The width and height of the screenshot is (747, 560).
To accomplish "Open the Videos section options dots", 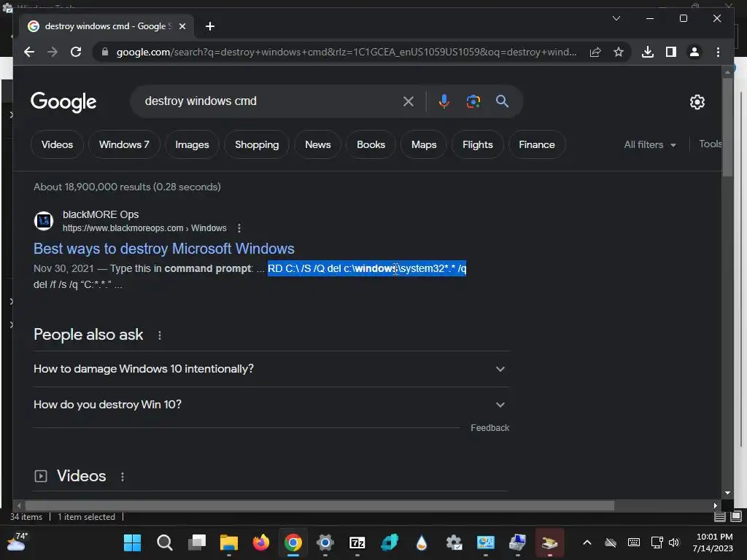I will tap(123, 477).
